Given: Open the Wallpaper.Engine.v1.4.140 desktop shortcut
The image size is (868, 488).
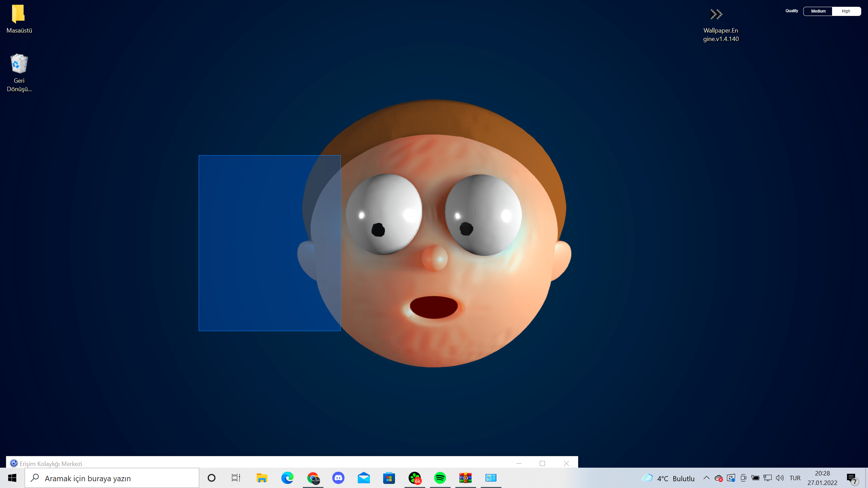Looking at the screenshot, I should click(x=721, y=25).
